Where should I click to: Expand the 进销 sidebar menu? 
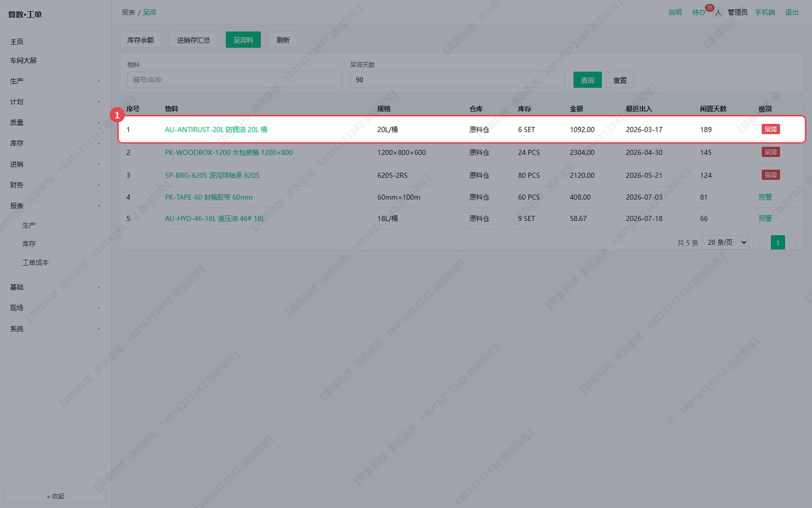[x=55, y=164]
